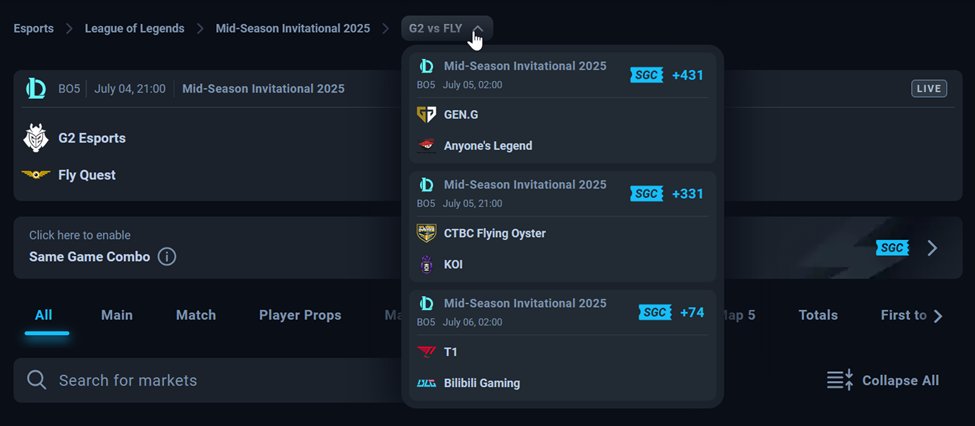The image size is (975, 426).
Task: Enable Same Game Combo banner
Action: pos(488,248)
